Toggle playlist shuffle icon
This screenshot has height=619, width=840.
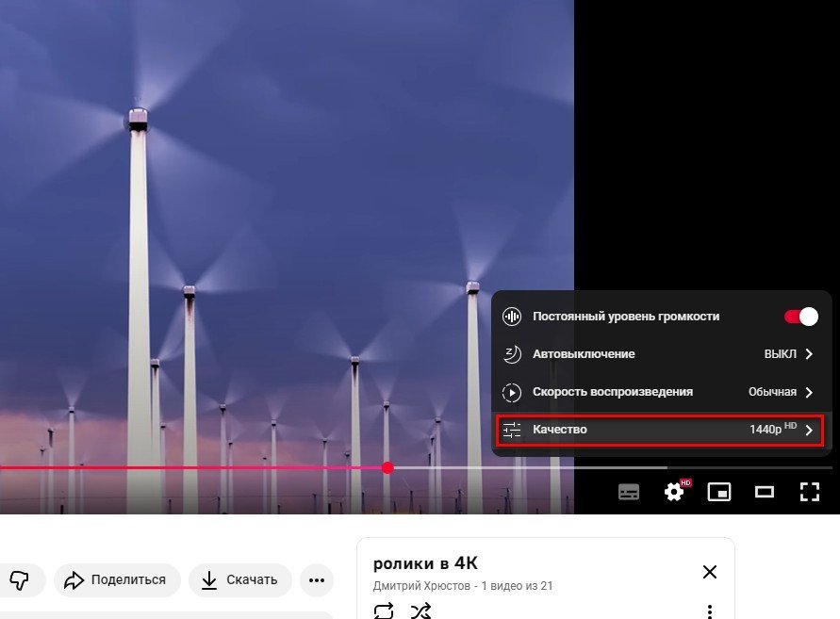[x=420, y=611]
